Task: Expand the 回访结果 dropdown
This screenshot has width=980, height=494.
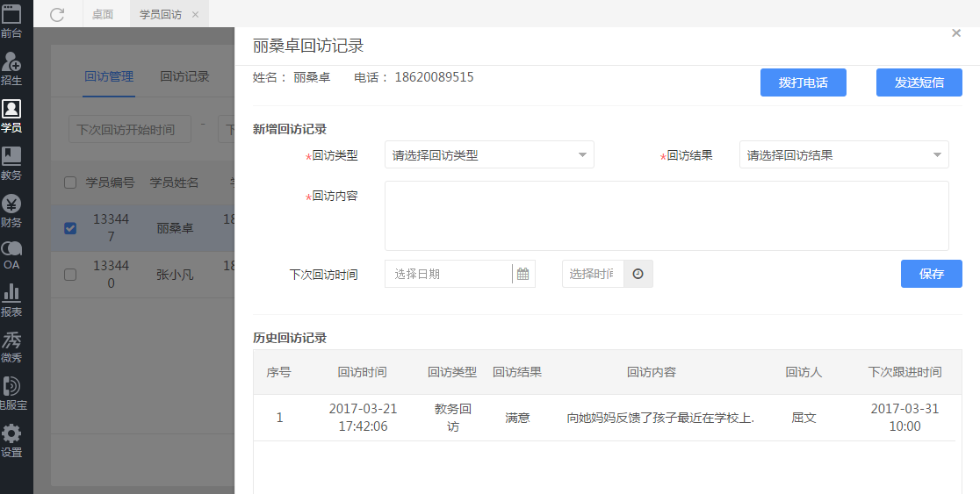Action: (844, 155)
